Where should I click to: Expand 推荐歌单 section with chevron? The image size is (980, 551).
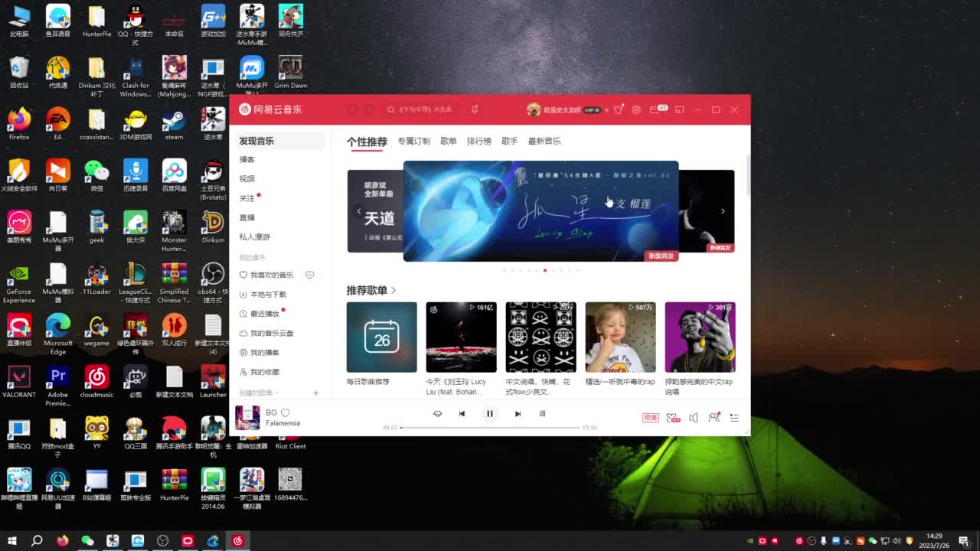[x=394, y=290]
